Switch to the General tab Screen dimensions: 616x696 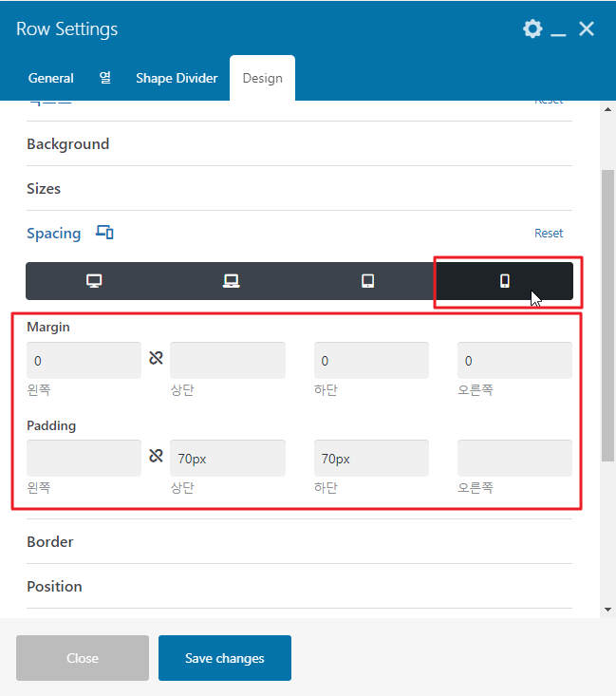(50, 78)
